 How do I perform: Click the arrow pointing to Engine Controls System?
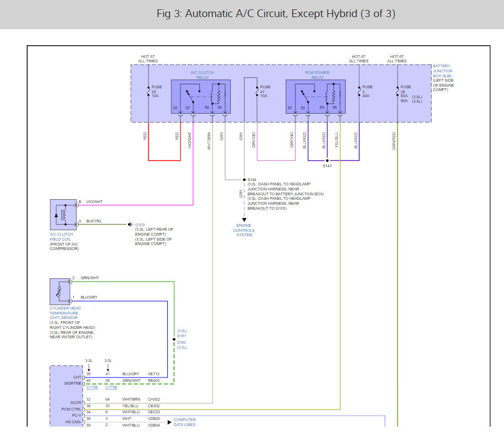[x=245, y=220]
